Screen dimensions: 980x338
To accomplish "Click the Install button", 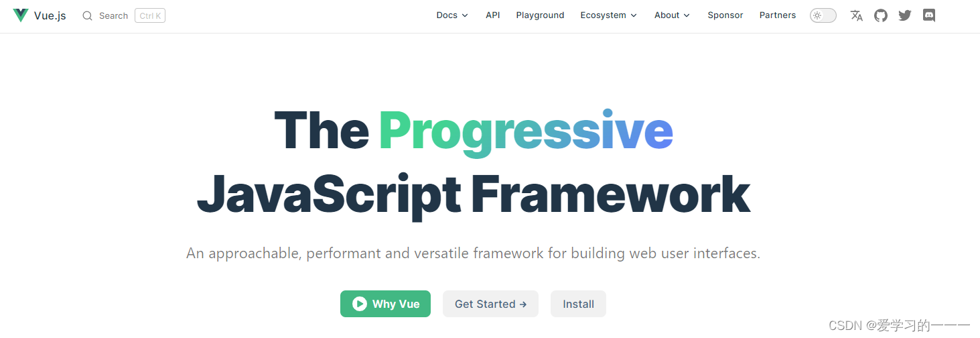I will click(x=578, y=304).
